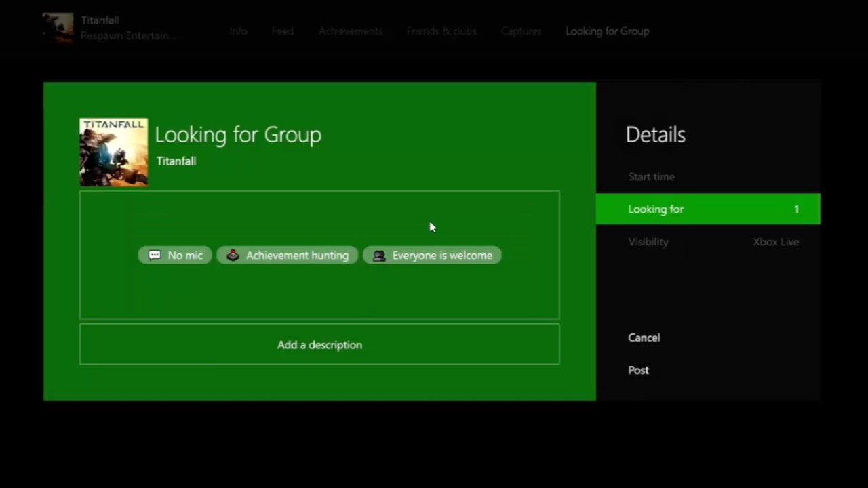Image resolution: width=868 pixels, height=488 pixels.
Task: Switch to the Feed tab
Action: [x=282, y=31]
